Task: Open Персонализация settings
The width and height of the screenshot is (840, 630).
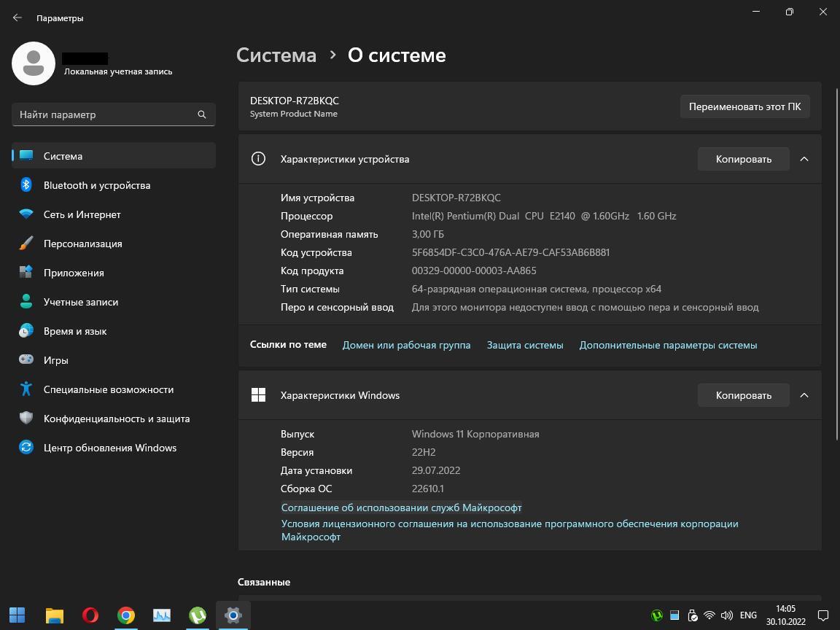Action: pyautogui.click(x=114, y=244)
